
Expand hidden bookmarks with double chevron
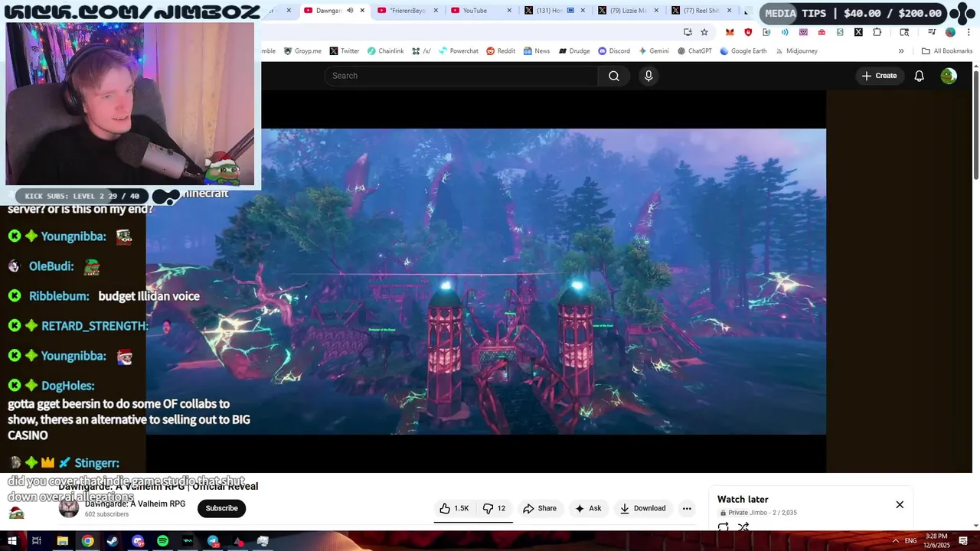(x=901, y=51)
